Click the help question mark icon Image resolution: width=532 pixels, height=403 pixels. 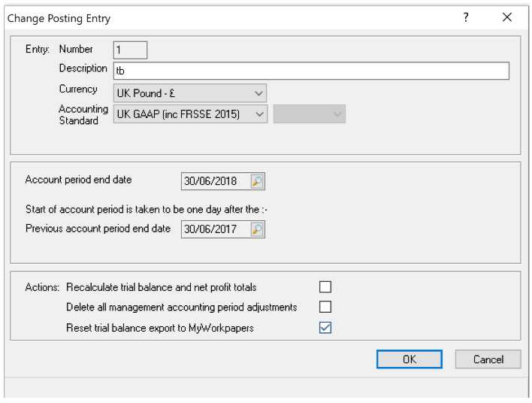[466, 17]
